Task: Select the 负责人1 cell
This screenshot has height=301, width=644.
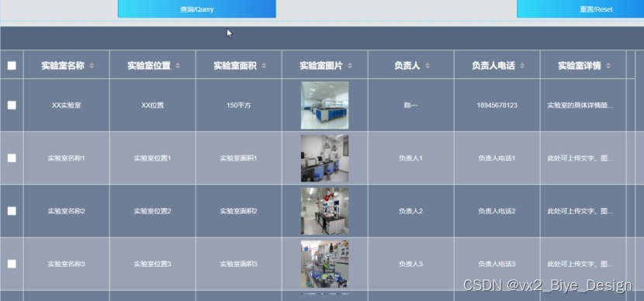Action: pyautogui.click(x=410, y=158)
